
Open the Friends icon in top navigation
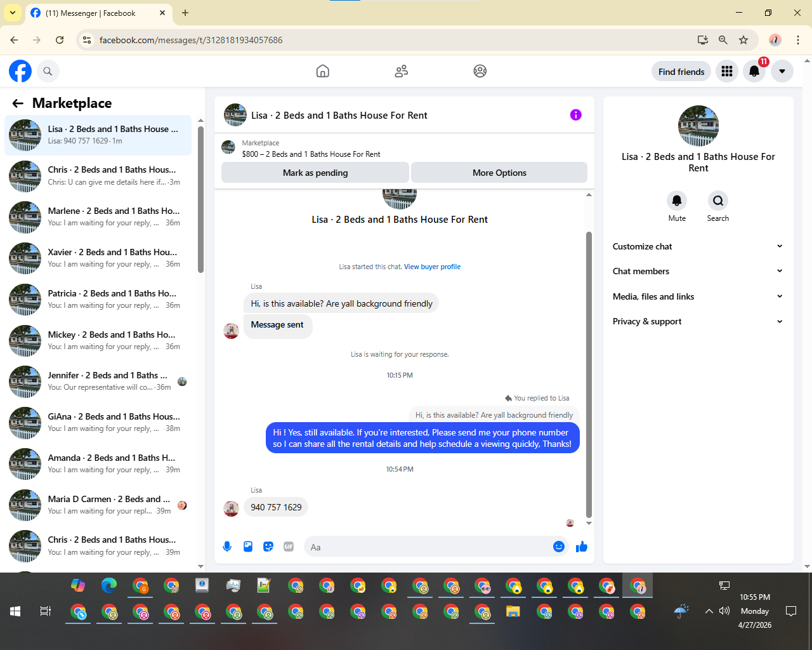[x=402, y=71]
